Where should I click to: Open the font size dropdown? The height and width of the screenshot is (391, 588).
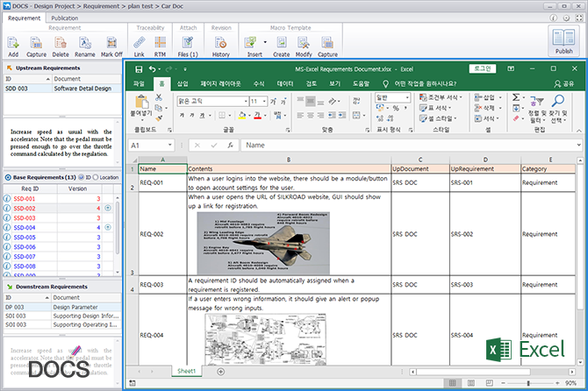[264, 102]
